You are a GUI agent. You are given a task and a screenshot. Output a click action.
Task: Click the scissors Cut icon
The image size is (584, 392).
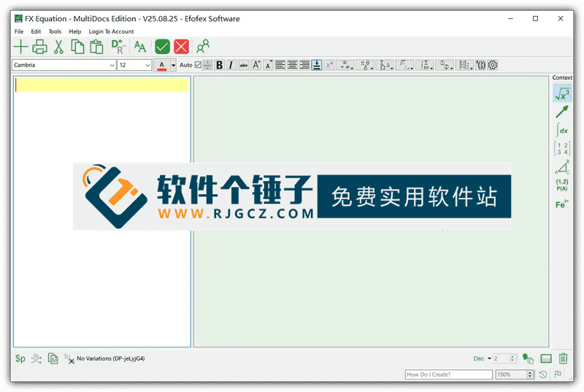(58, 47)
